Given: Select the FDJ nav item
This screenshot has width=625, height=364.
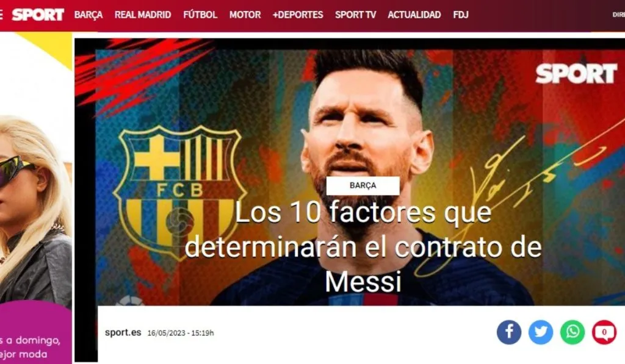Looking at the screenshot, I should 461,15.
